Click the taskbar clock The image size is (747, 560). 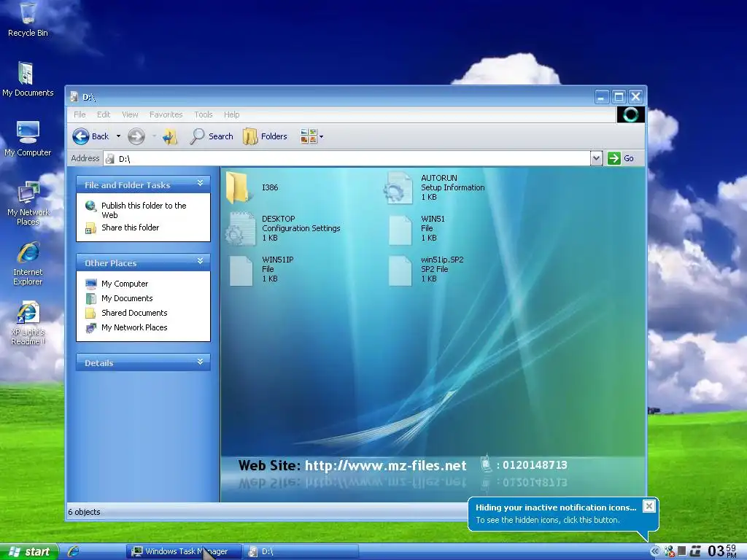point(721,551)
